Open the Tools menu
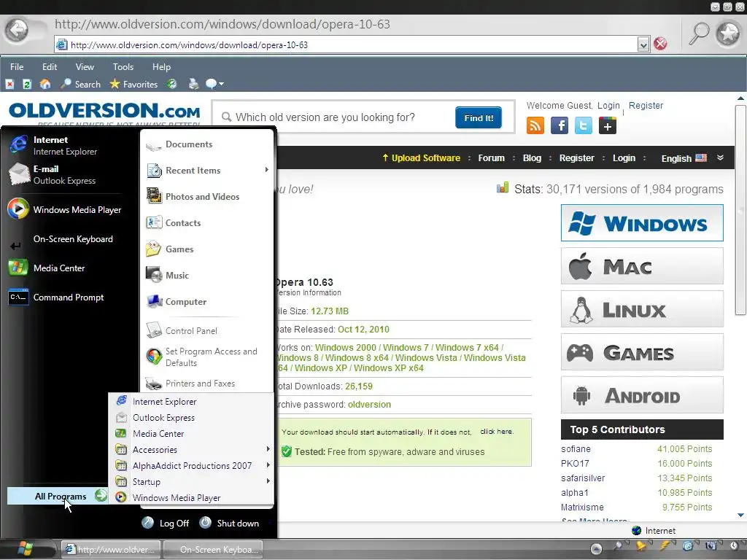 [x=123, y=66]
